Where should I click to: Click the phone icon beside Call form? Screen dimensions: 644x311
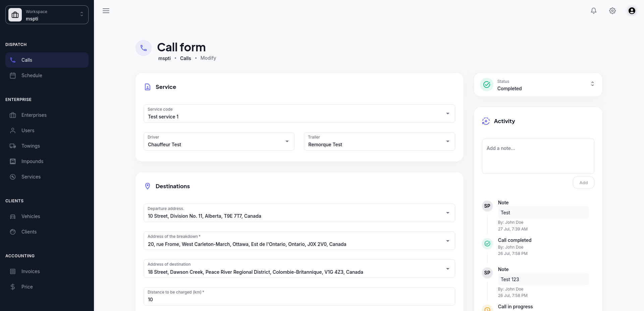click(x=144, y=48)
